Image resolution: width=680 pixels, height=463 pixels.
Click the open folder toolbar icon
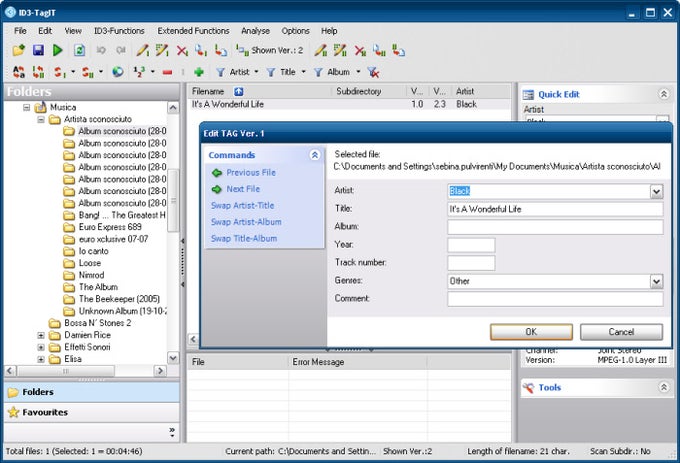pyautogui.click(x=18, y=50)
